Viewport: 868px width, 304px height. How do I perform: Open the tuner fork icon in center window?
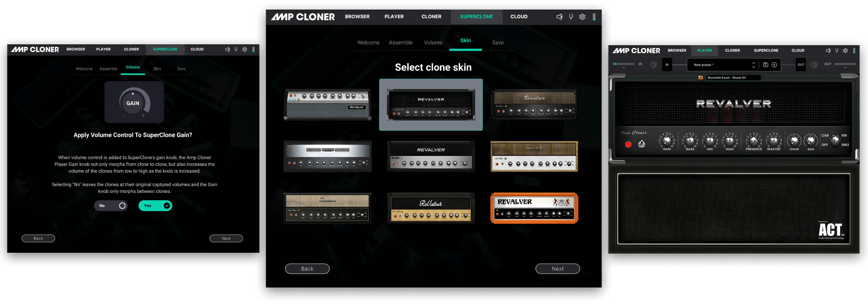point(571,17)
